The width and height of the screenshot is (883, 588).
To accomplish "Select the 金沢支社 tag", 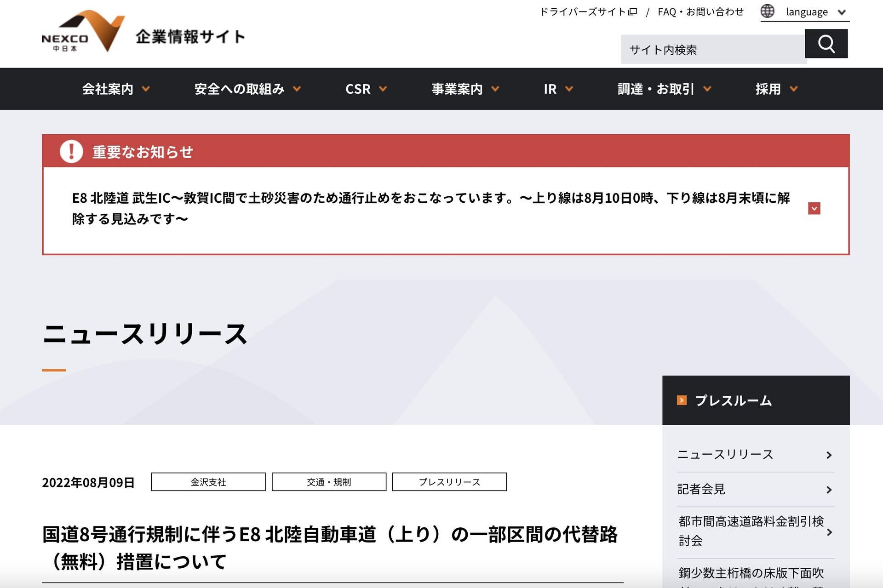I will [x=208, y=482].
